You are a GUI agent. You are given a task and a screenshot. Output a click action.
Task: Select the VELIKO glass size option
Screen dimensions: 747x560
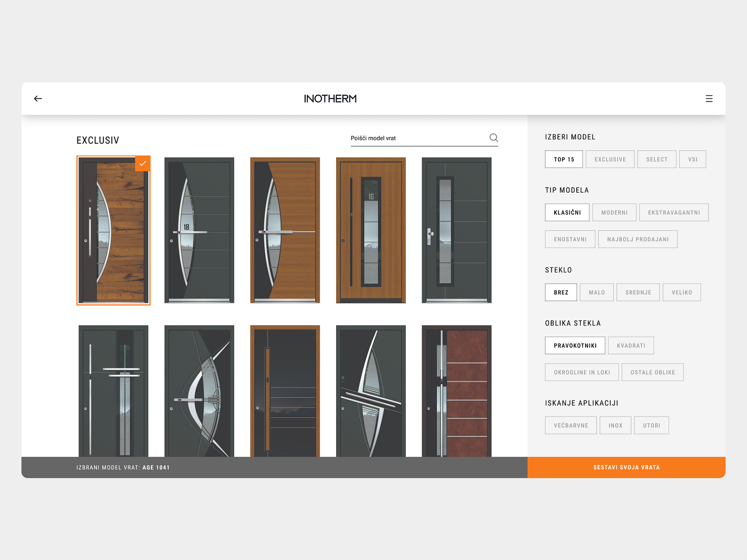[x=682, y=292]
